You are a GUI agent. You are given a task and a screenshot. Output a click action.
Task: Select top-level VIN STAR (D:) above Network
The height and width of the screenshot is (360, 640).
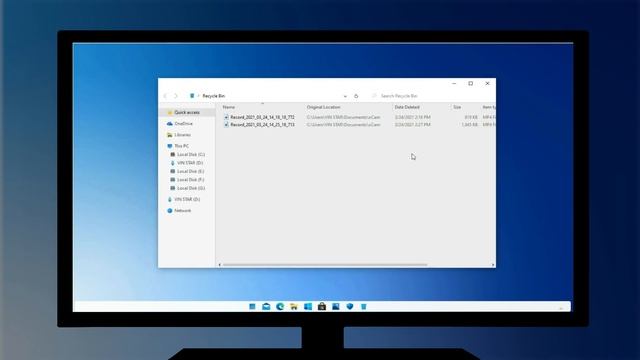pyautogui.click(x=184, y=200)
